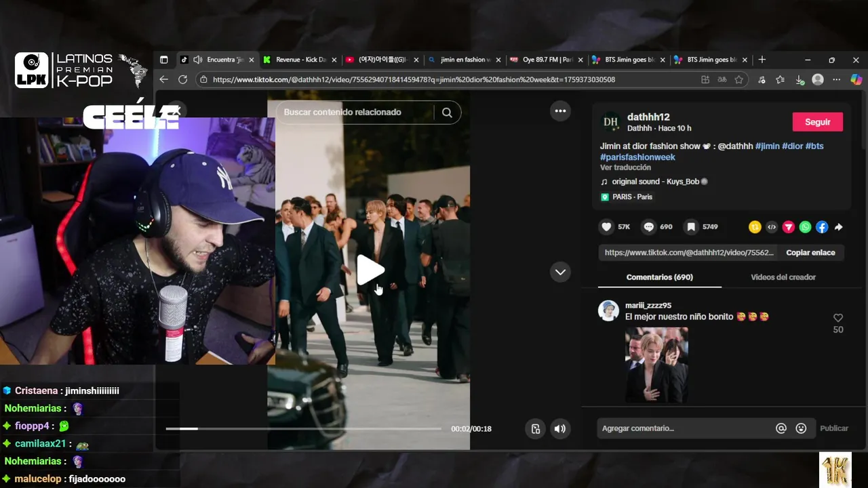Close the video viewer with X button
This screenshot has height=488, width=868.
(176, 110)
